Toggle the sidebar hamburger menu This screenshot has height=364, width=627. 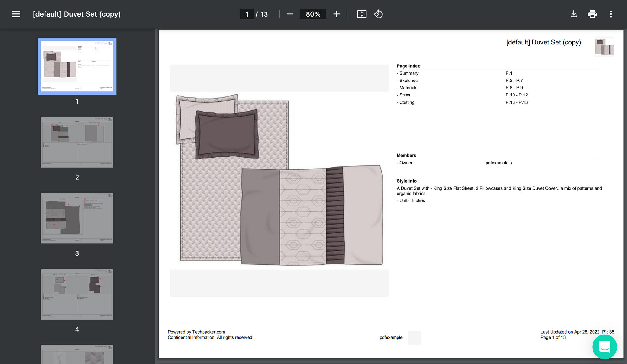tap(16, 14)
